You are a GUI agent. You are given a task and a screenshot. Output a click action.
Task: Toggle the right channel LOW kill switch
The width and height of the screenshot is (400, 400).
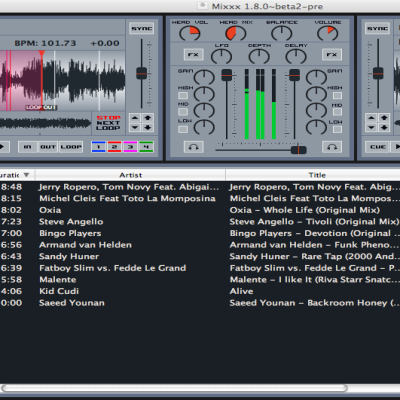337,129
